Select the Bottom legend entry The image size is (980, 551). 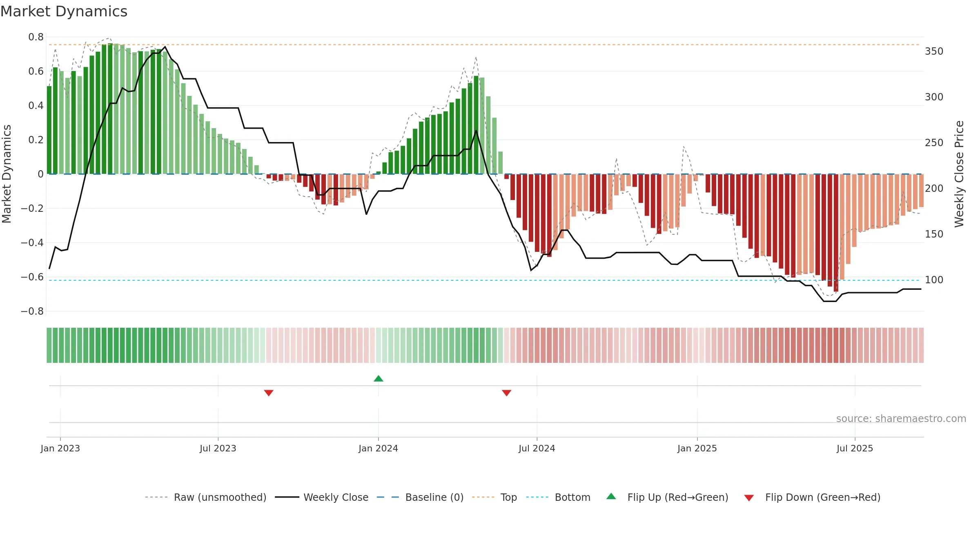[558, 497]
